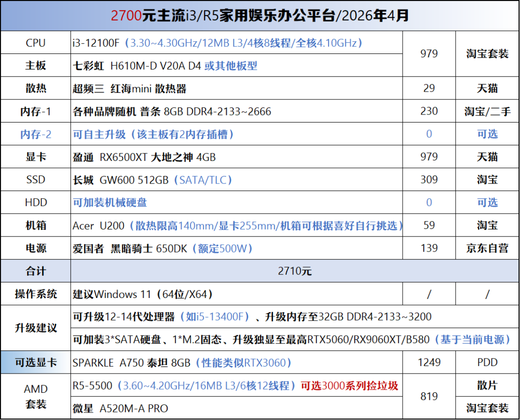Viewport: 520px width, 420px height.
Task: Select the 内存-1 label
Action: tap(36, 111)
